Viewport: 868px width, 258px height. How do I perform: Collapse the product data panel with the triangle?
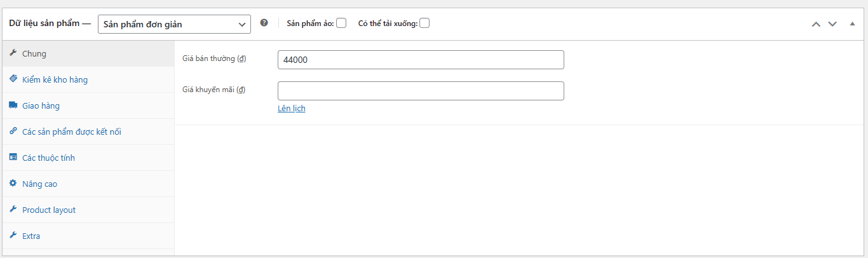point(852,24)
